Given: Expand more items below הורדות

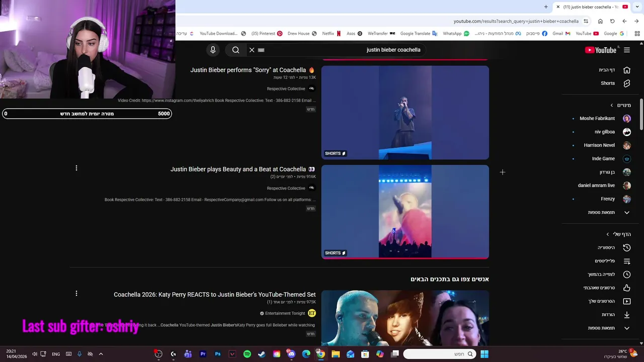Looking at the screenshot, I should coord(602,328).
